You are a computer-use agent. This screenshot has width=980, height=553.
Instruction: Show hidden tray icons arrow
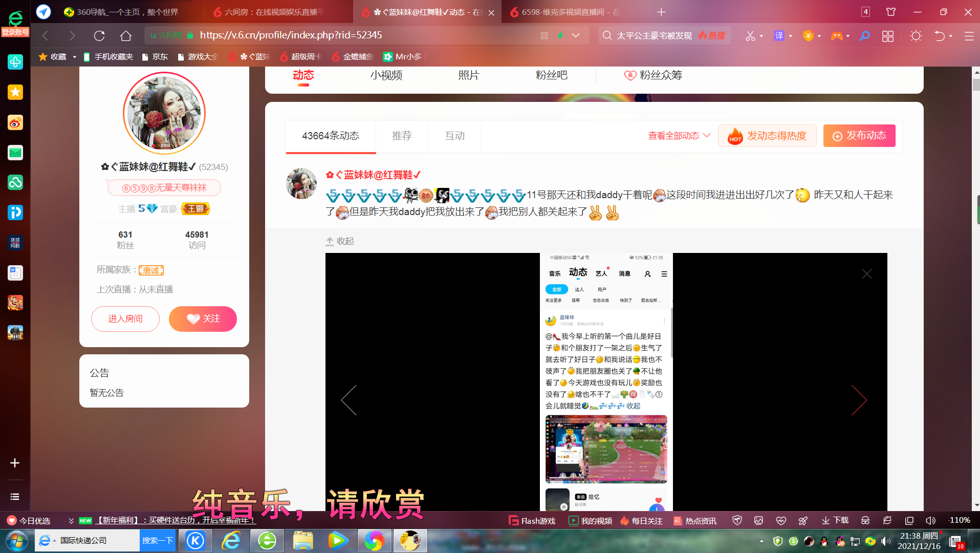761,541
